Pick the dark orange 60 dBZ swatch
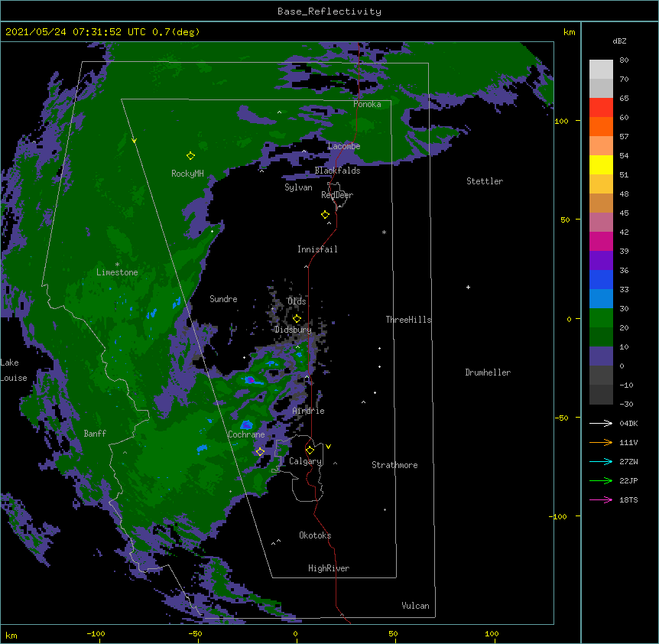The height and width of the screenshot is (644, 659). (601, 126)
